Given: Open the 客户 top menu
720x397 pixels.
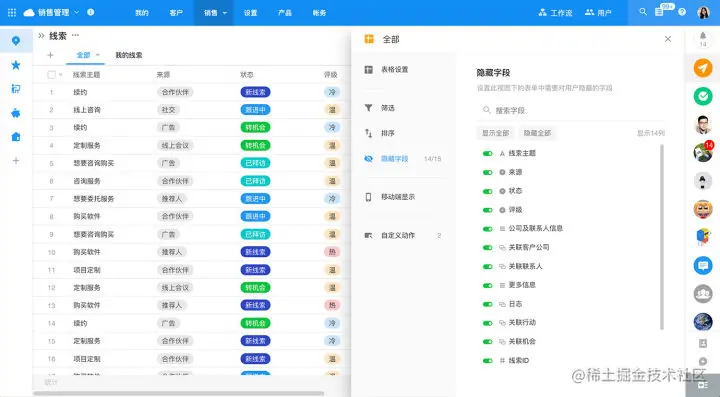Looking at the screenshot, I should click(x=176, y=13).
